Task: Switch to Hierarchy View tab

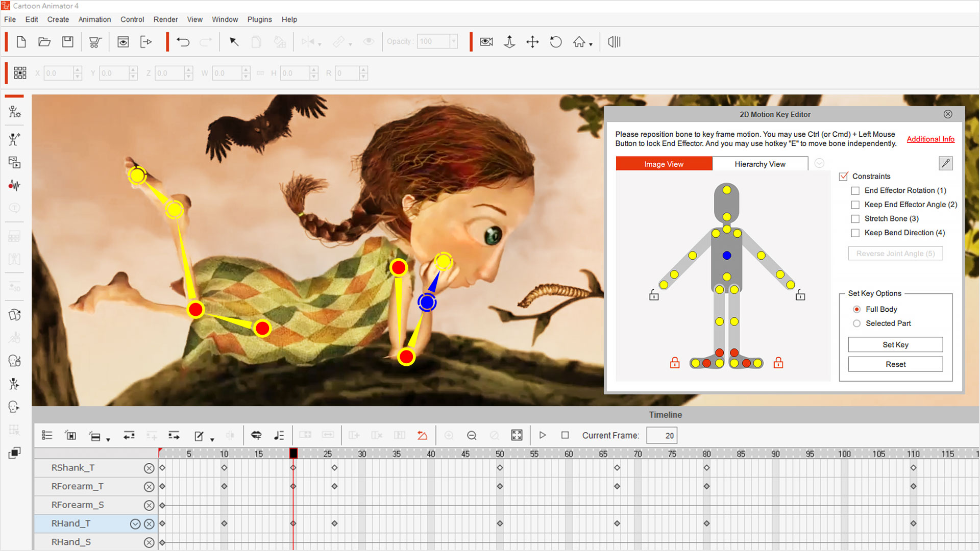Action: pos(759,163)
